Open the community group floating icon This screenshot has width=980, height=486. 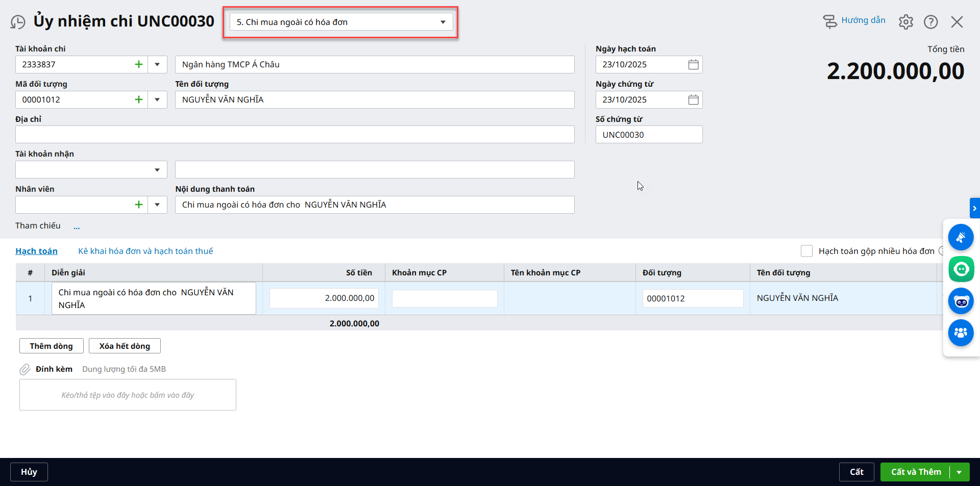pos(961,333)
